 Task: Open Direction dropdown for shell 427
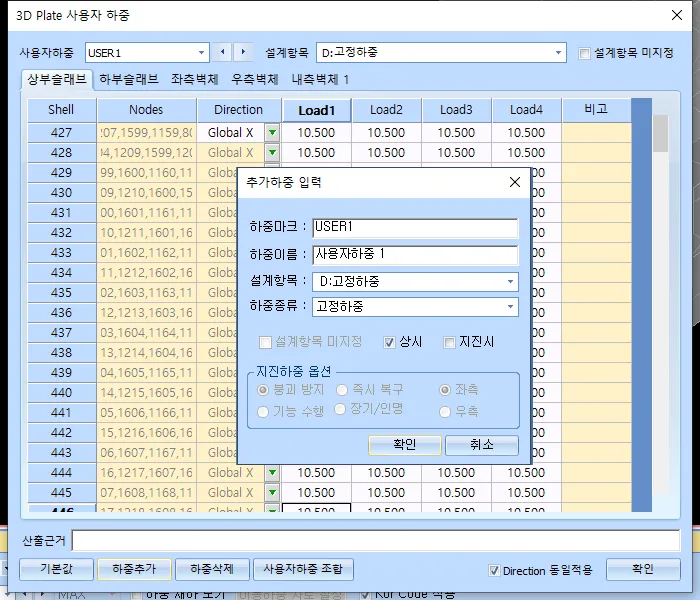(x=272, y=133)
